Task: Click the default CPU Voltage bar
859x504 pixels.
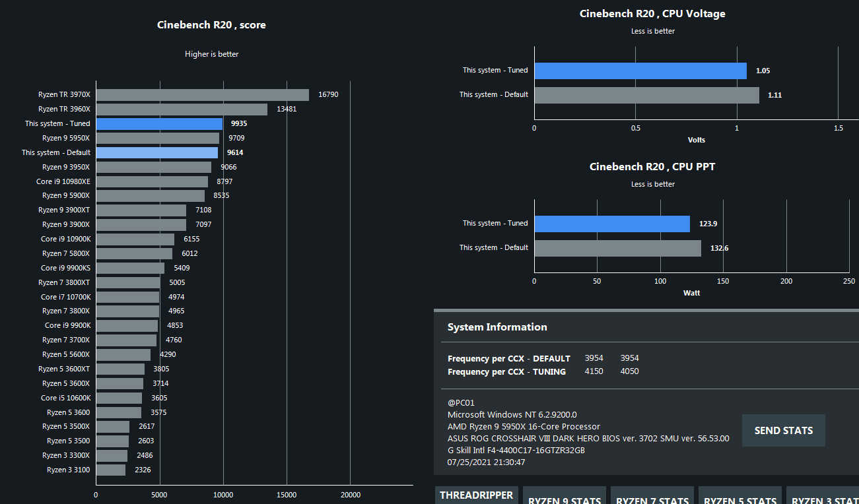Action: pos(647,96)
